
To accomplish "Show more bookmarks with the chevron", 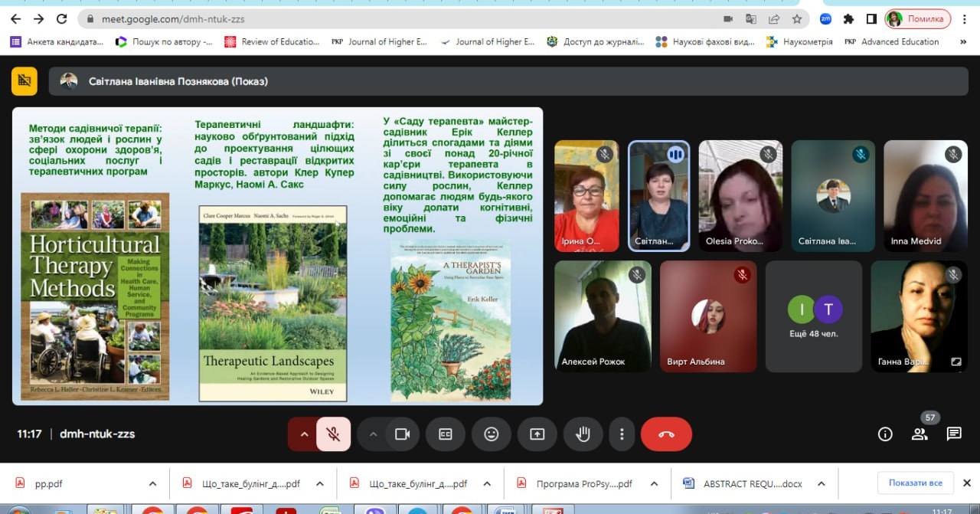I will [963, 42].
